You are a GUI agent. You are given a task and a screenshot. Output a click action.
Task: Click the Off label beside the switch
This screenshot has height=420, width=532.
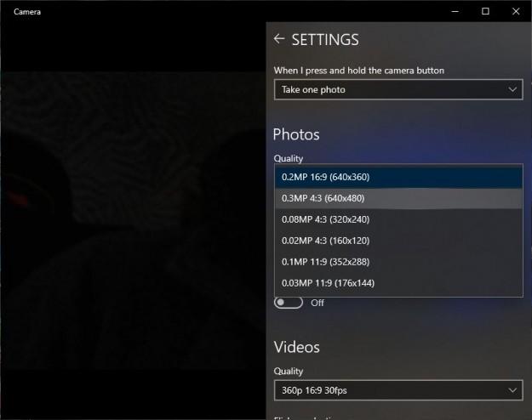317,303
